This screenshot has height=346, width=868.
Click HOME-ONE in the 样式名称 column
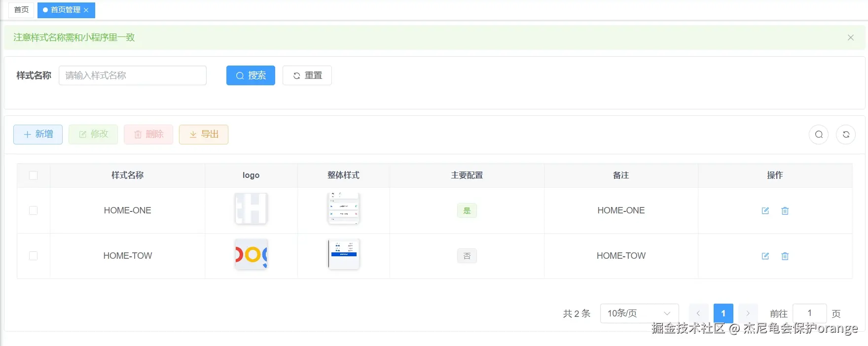pos(128,210)
